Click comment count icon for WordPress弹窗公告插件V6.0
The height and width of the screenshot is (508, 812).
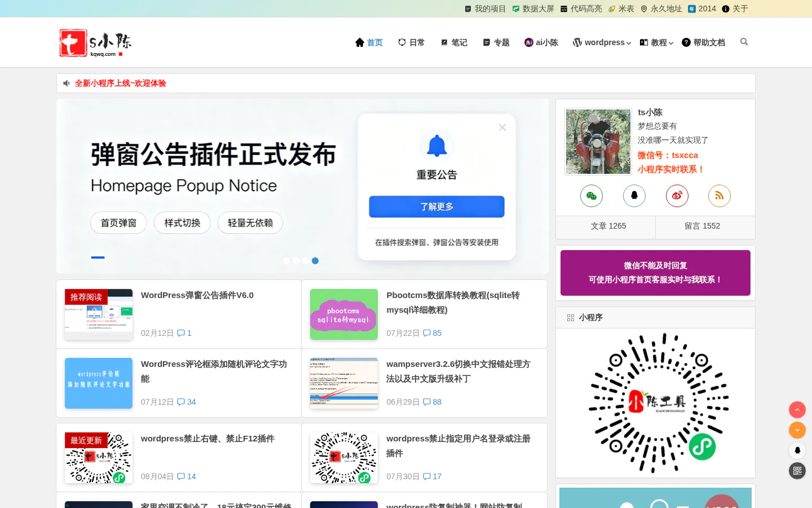181,333
